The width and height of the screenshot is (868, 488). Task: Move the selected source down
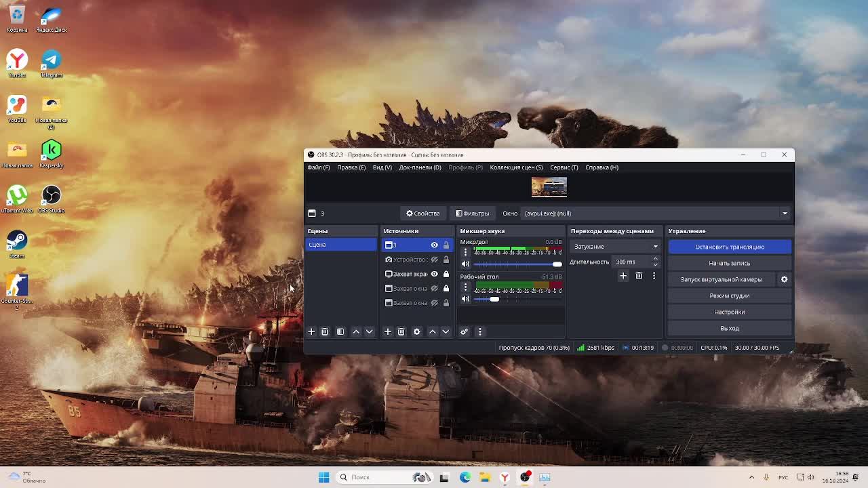tap(446, 331)
